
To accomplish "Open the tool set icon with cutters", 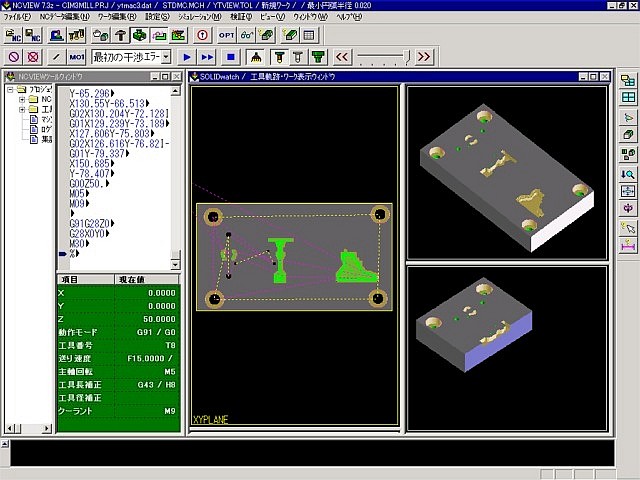I will (76, 36).
